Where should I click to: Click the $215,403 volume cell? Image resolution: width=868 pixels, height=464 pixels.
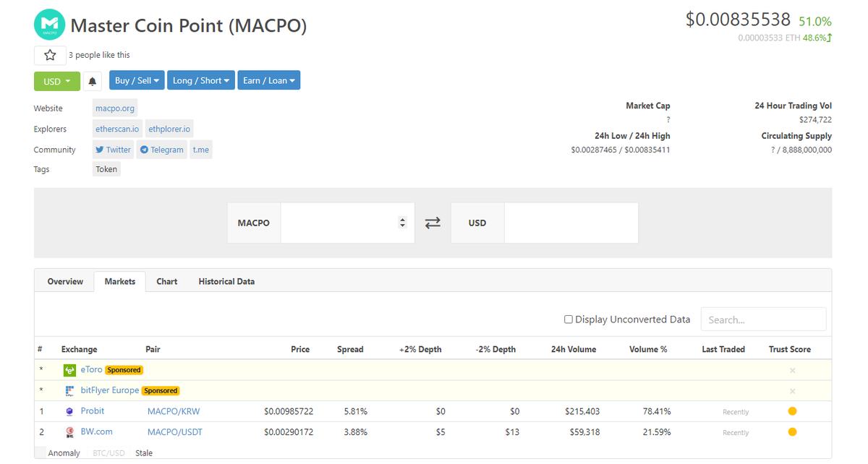(582, 411)
